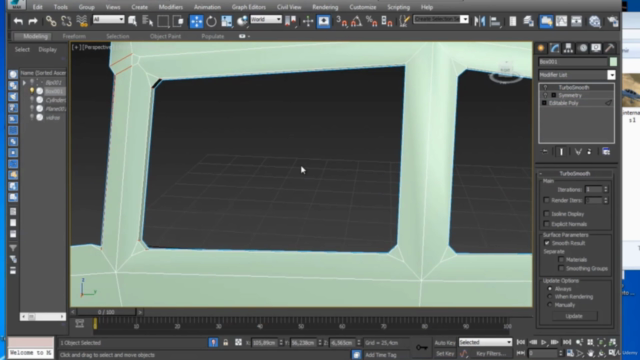Open the Modifiers menu
The width and height of the screenshot is (640, 360).
tap(171, 7)
